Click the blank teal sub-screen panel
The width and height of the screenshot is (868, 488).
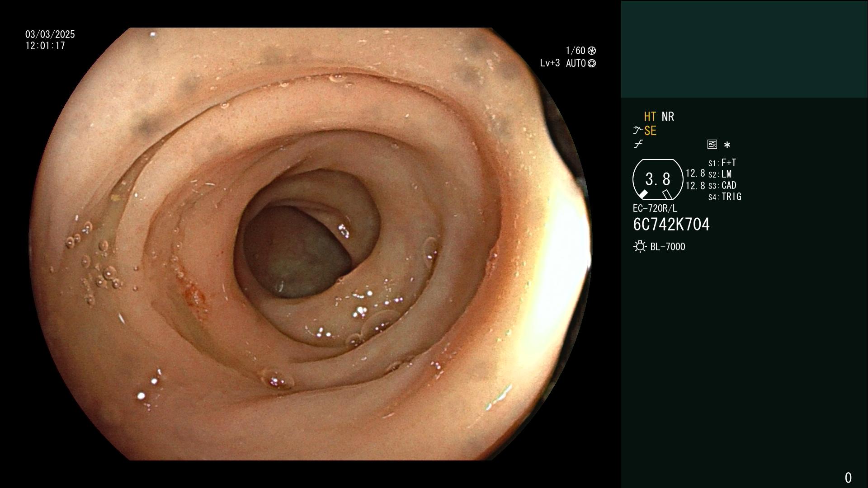click(744, 49)
